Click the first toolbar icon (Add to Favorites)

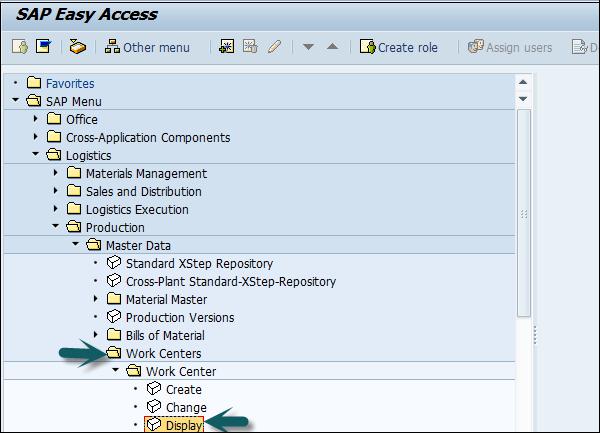[19, 47]
